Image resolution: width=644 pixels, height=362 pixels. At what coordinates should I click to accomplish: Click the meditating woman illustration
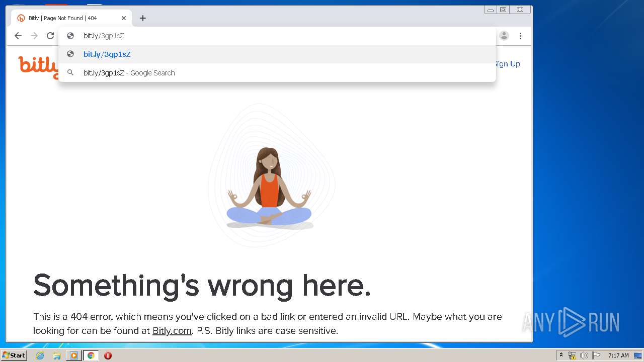click(270, 189)
